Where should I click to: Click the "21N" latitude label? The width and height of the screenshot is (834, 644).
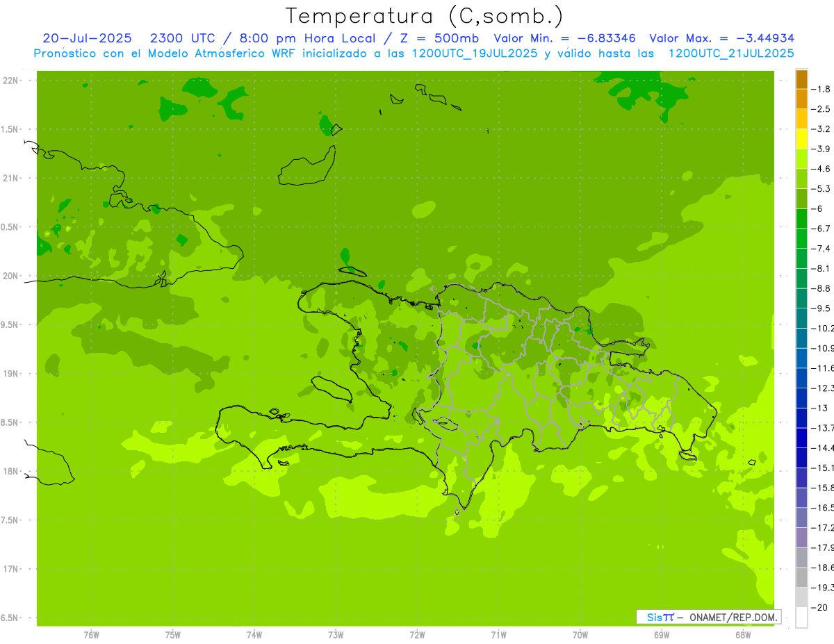coord(12,178)
